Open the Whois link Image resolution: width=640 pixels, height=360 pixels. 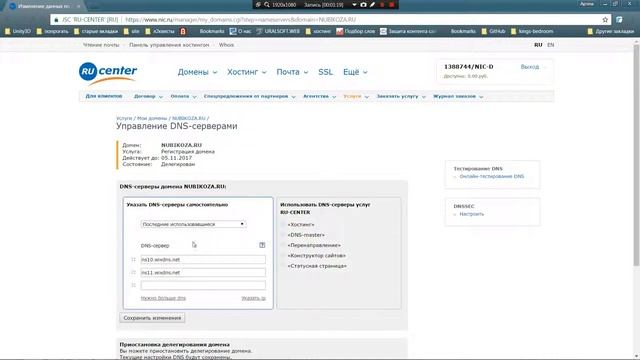click(x=226, y=45)
